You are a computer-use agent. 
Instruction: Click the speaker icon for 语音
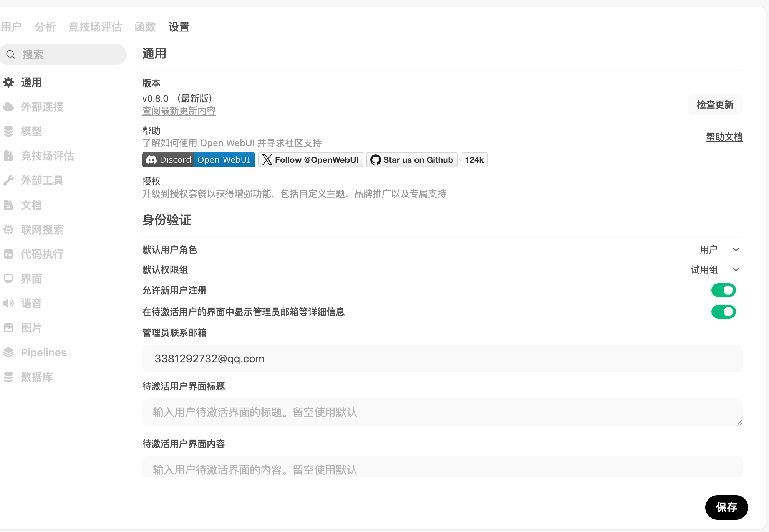click(x=8, y=303)
